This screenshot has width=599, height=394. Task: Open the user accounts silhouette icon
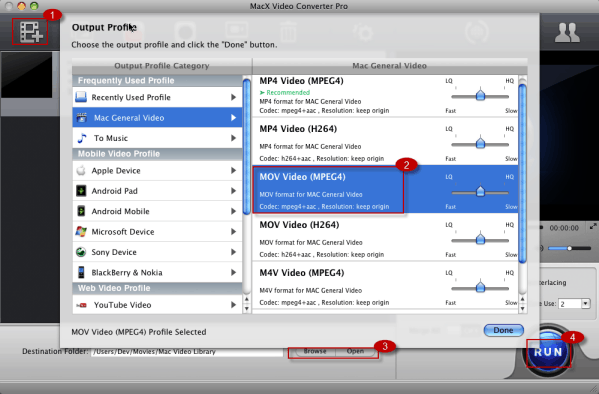(567, 32)
